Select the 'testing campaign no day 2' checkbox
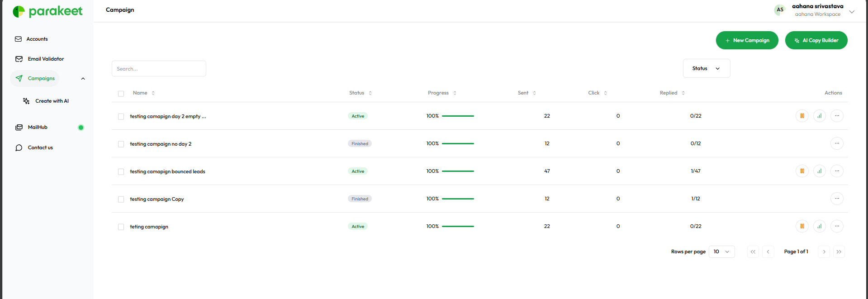The width and height of the screenshot is (868, 299). pos(121,144)
